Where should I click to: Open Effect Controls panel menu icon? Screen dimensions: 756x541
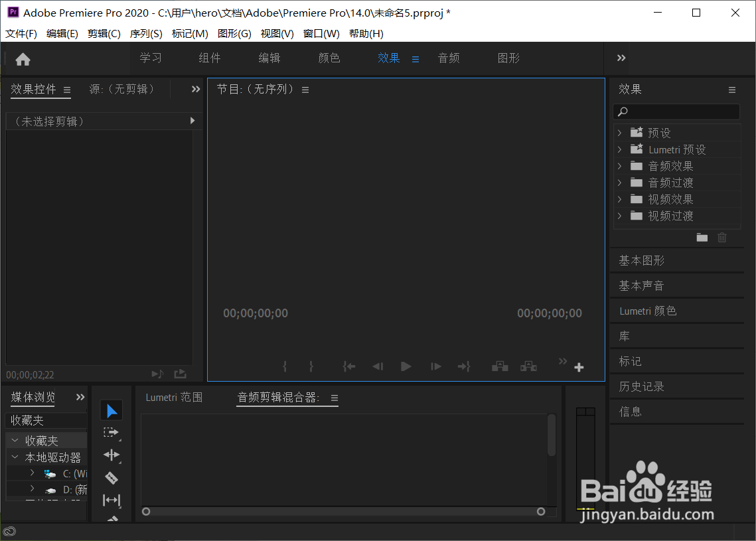67,90
